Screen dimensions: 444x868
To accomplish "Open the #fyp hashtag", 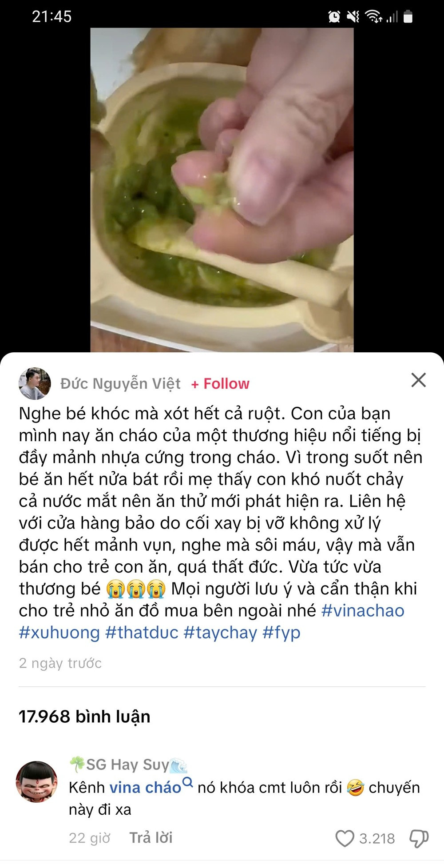I will coord(281,633).
